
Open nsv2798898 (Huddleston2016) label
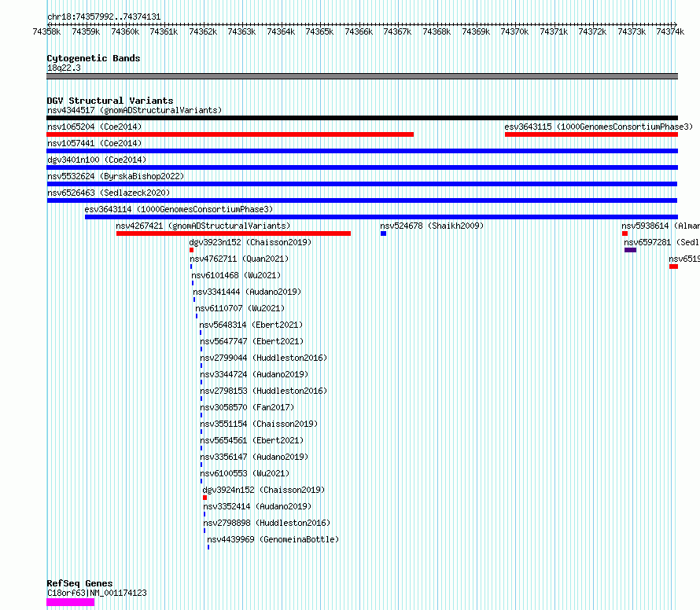click(267, 523)
